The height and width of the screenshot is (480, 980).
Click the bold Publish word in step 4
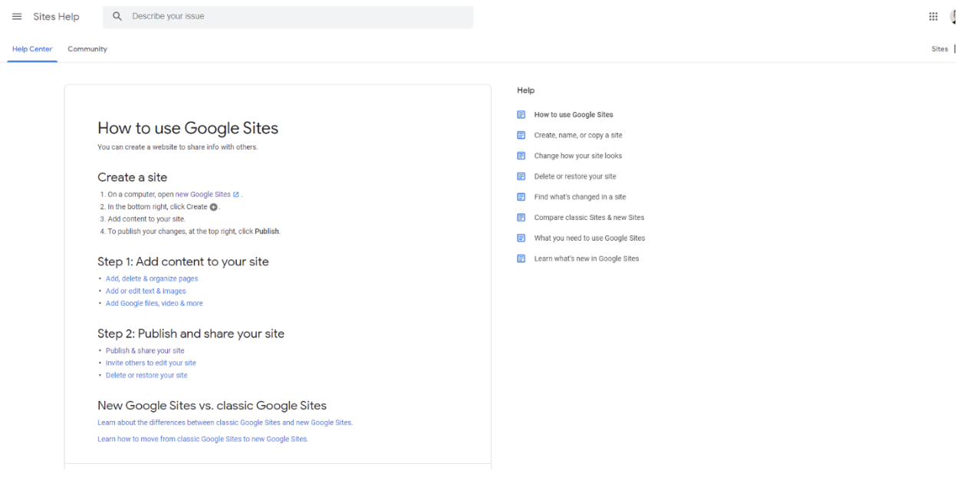point(267,232)
